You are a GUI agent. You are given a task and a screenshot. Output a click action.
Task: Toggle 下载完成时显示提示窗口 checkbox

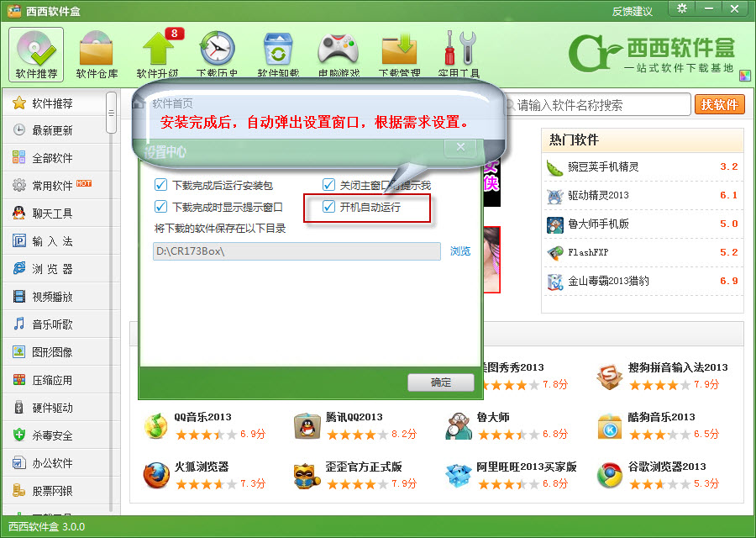pyautogui.click(x=160, y=207)
